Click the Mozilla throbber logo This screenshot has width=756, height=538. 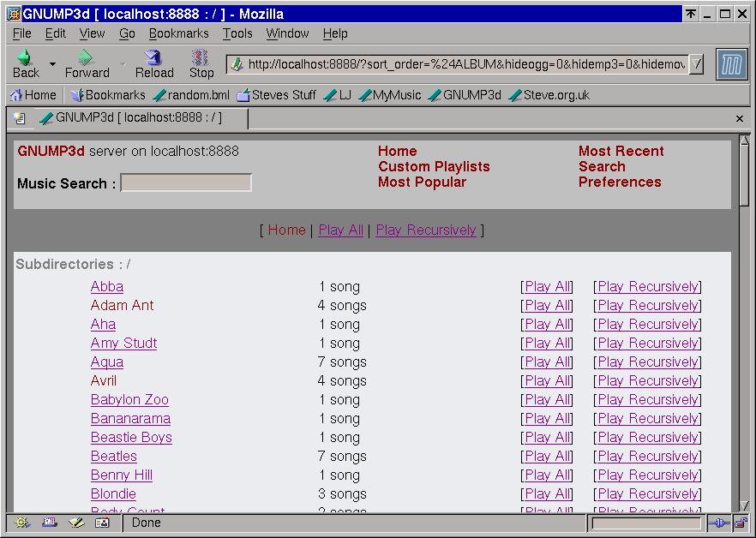coord(731,64)
